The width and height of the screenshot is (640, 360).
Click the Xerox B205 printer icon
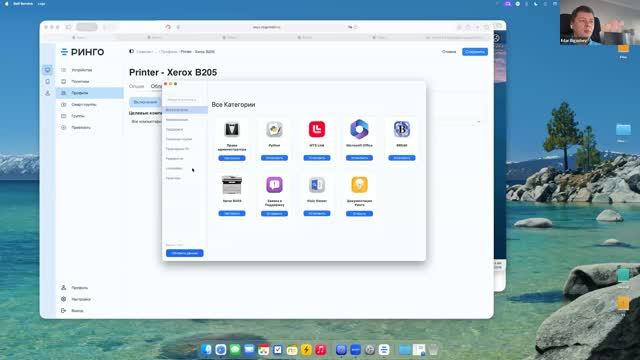tap(232, 185)
